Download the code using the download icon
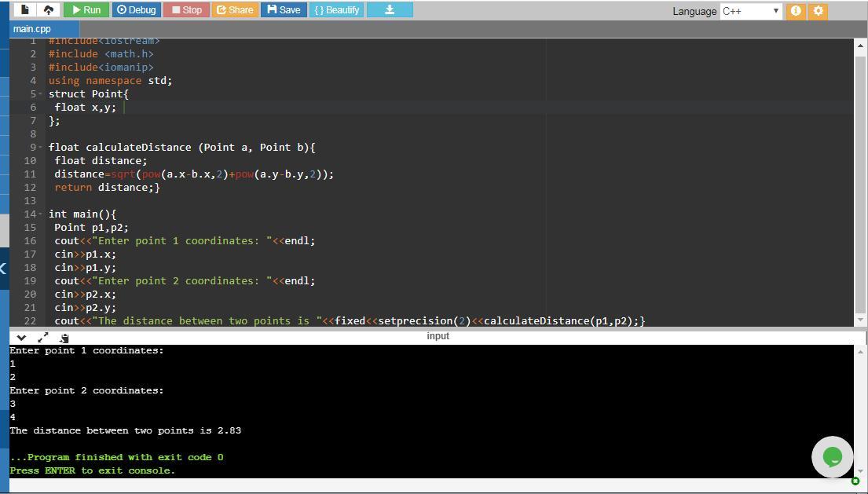This screenshot has width=868, height=494. [389, 10]
